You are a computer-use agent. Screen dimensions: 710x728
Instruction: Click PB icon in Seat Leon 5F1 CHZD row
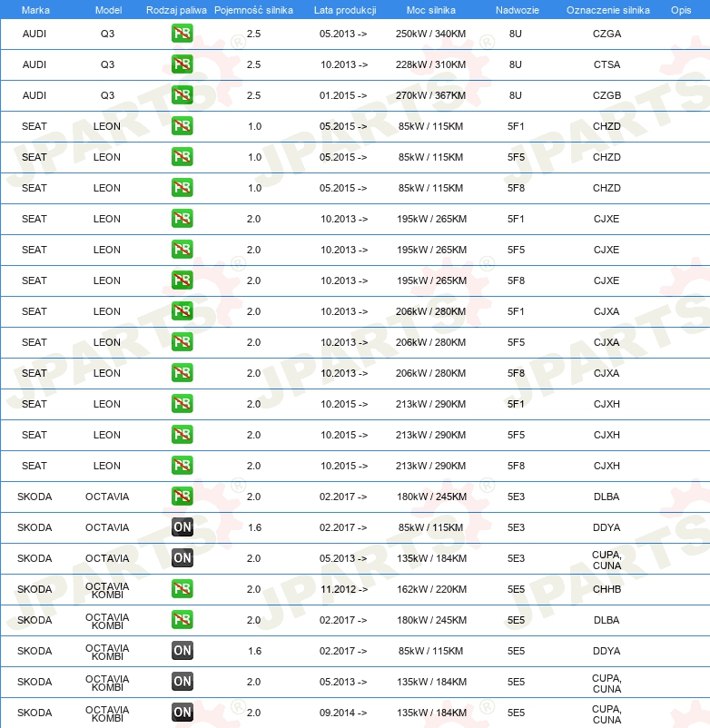coord(182,126)
